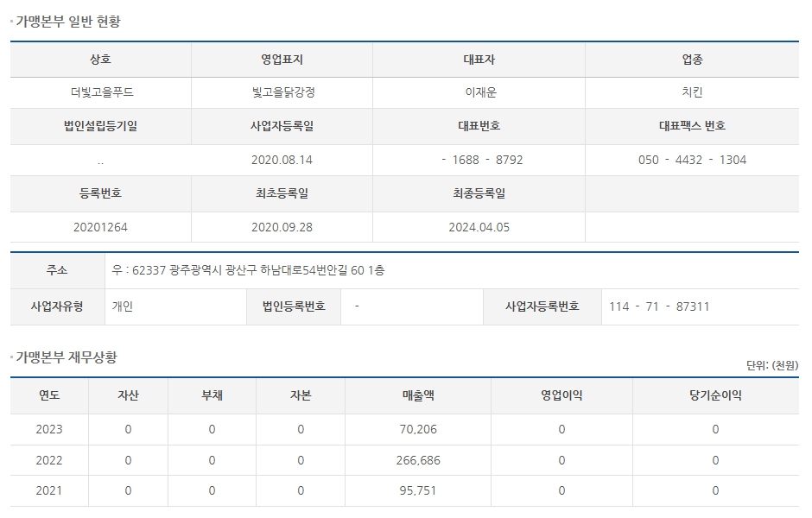Select the year cell 2023
This screenshot has width=812, height=518.
click(x=49, y=430)
